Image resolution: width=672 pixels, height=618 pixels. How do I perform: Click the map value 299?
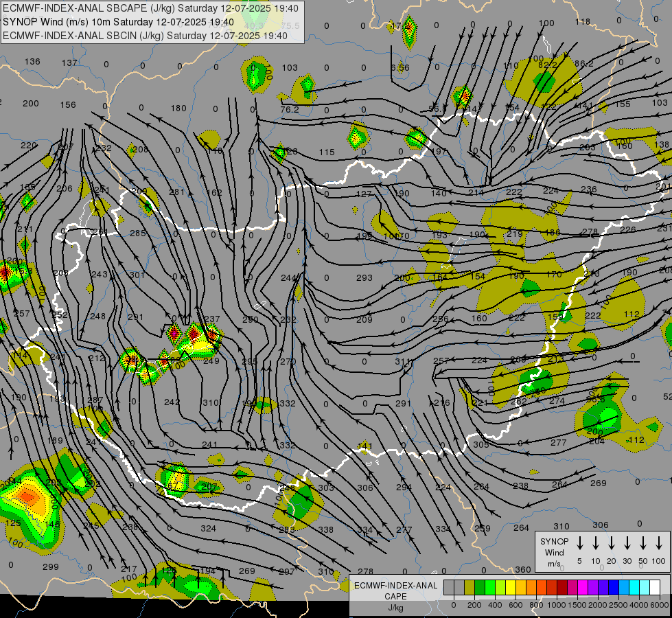tap(51, 567)
